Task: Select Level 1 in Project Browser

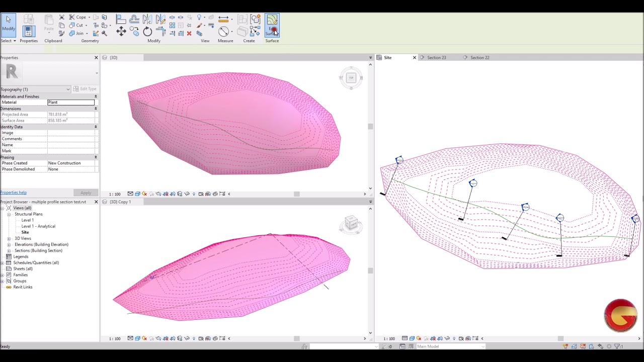Action: 27,220
